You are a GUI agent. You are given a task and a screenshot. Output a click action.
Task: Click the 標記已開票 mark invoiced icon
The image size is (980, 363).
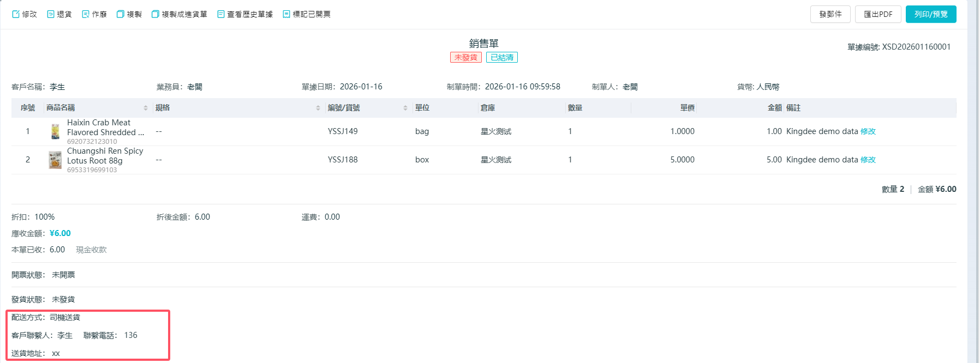point(286,14)
